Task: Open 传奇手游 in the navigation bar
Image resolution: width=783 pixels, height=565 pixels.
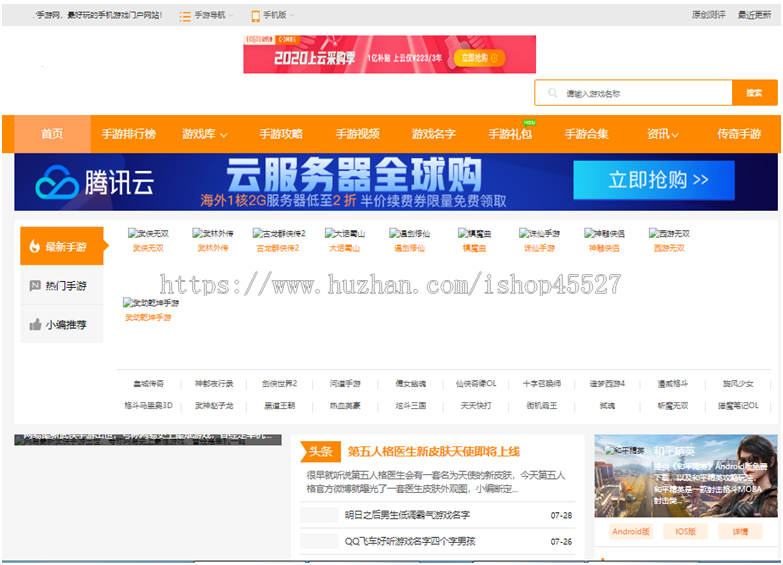Action: (x=739, y=134)
